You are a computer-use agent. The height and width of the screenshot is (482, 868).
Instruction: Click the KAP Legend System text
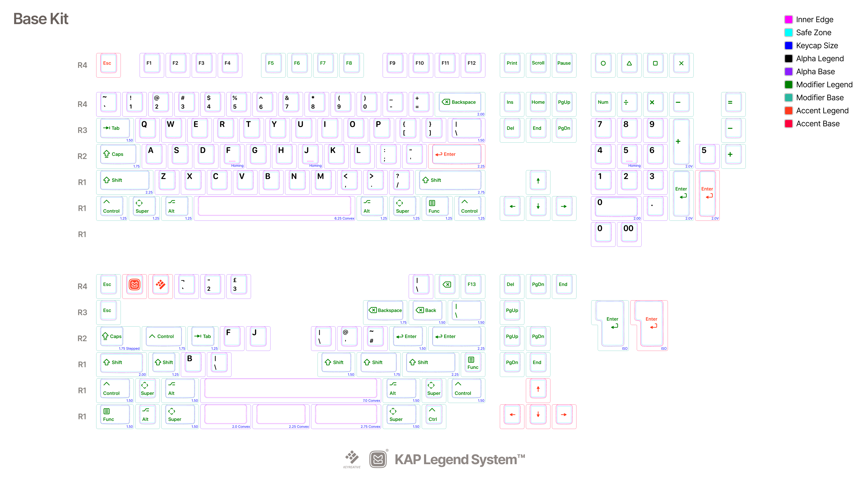point(460,459)
